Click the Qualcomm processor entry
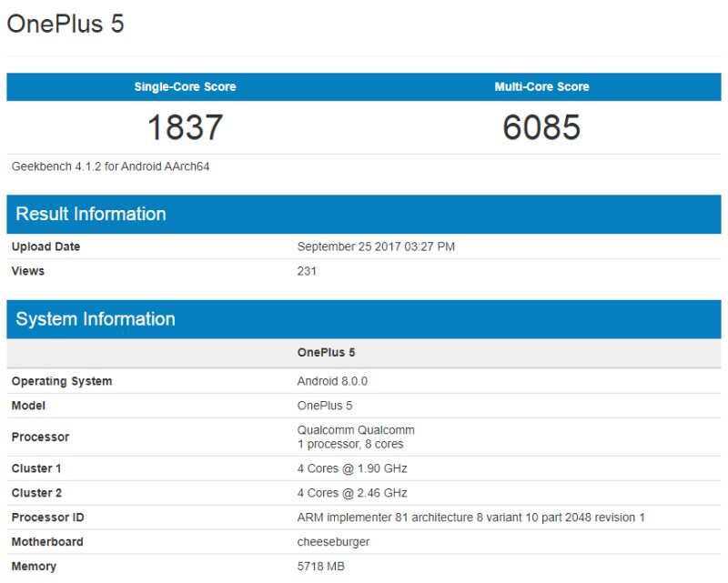The width and height of the screenshot is (728, 583). pyautogui.click(x=355, y=429)
